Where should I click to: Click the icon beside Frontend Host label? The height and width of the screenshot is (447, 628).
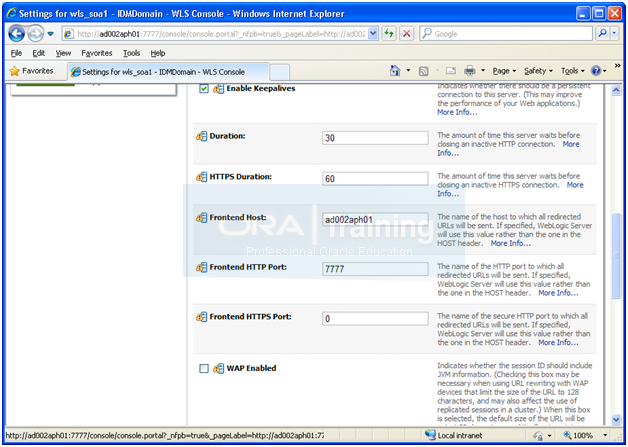click(201, 217)
